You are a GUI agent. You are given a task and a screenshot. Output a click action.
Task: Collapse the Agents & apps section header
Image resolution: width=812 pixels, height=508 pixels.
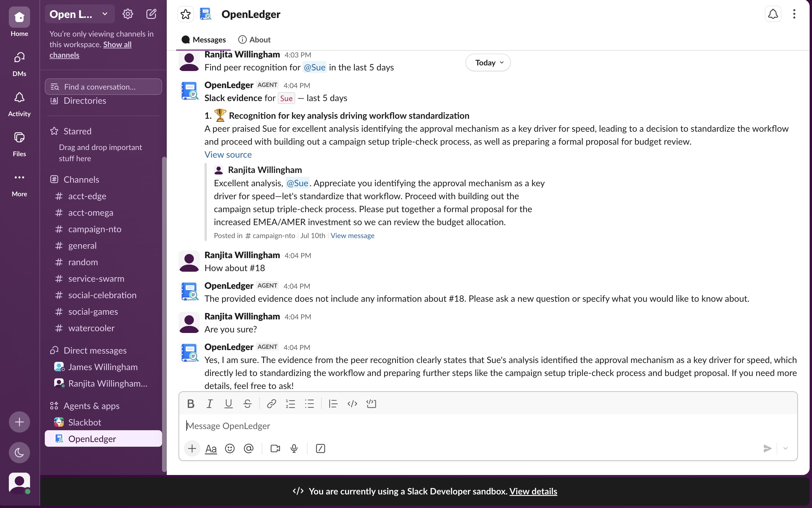point(91,406)
